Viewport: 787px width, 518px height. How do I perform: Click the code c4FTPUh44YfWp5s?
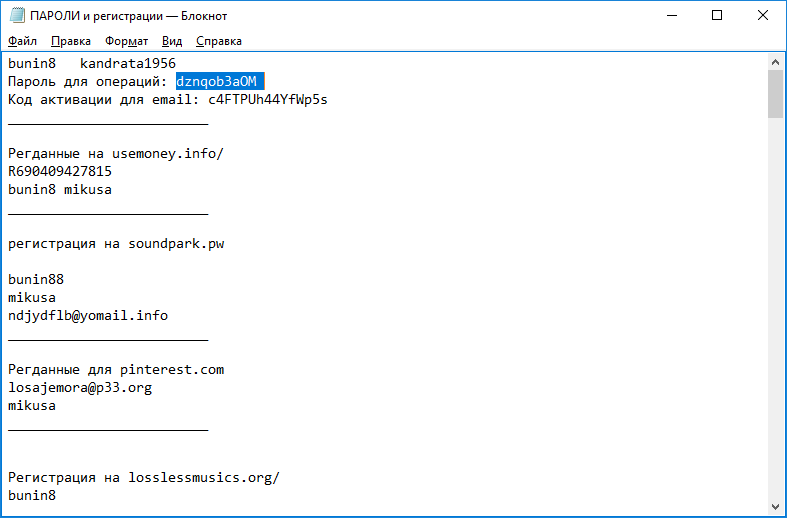[268, 100]
